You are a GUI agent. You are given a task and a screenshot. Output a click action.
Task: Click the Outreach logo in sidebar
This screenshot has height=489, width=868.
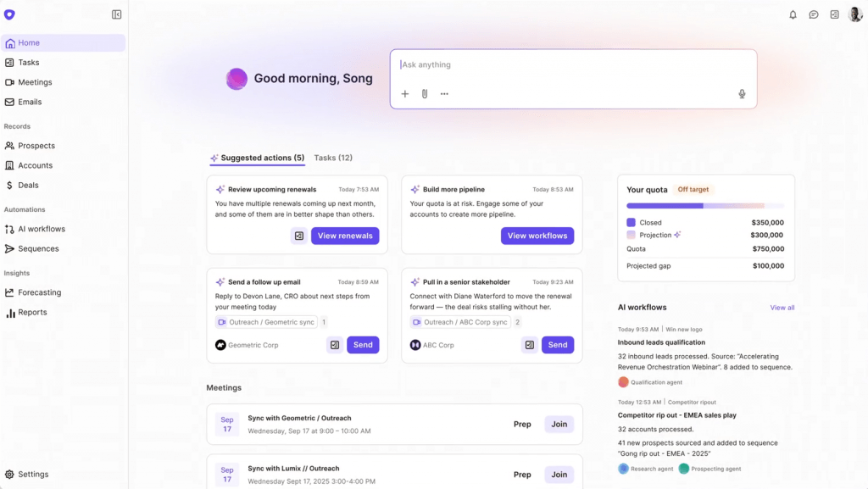pyautogui.click(x=9, y=14)
